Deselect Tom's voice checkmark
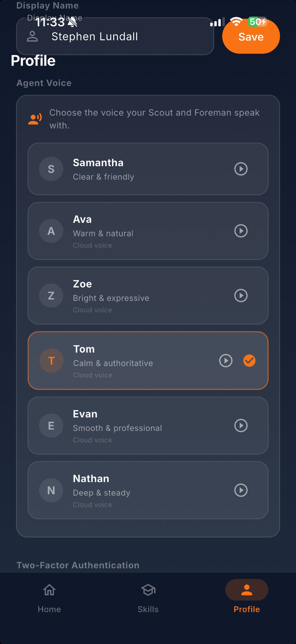The height and width of the screenshot is (644, 296). pos(249,361)
